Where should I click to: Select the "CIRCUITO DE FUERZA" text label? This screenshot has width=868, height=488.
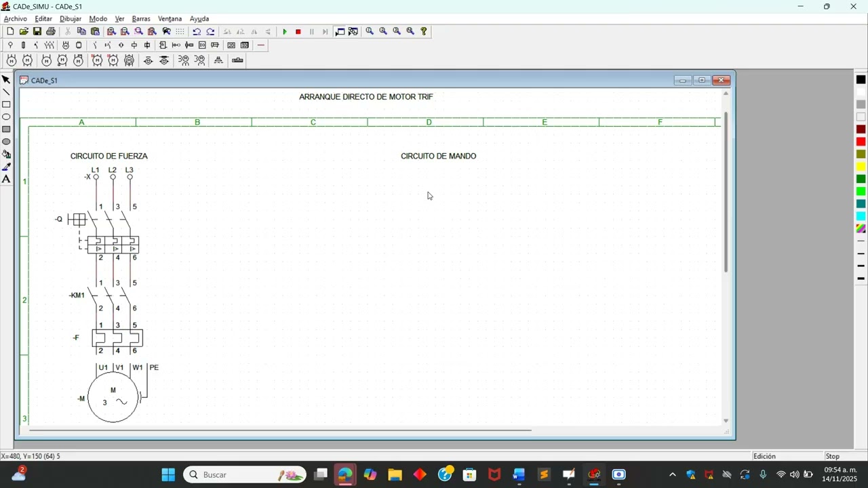tap(108, 156)
